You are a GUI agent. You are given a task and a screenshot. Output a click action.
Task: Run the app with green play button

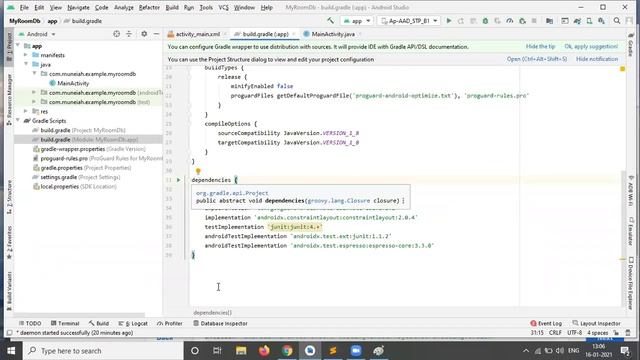pos(449,21)
